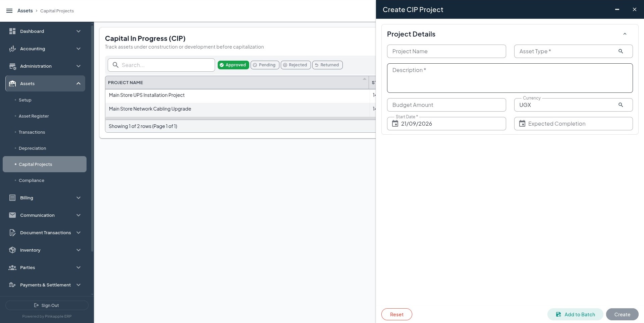Expand the Accounting menu chevron

pos(78,49)
